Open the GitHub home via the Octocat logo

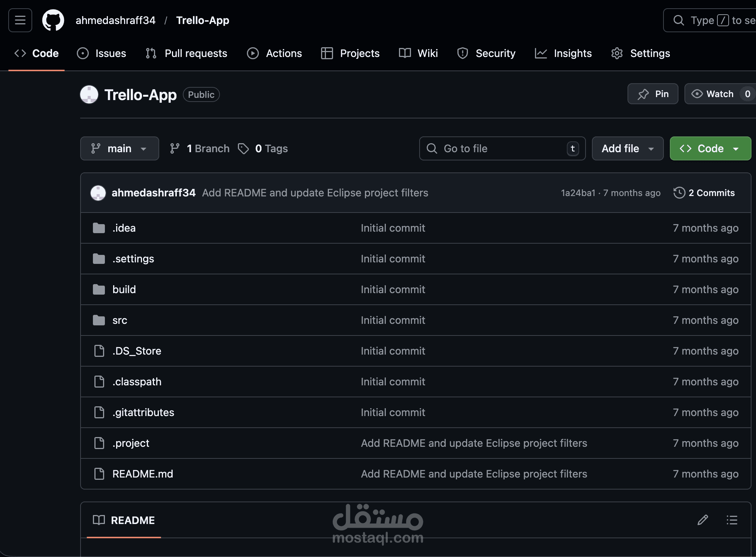tap(52, 20)
